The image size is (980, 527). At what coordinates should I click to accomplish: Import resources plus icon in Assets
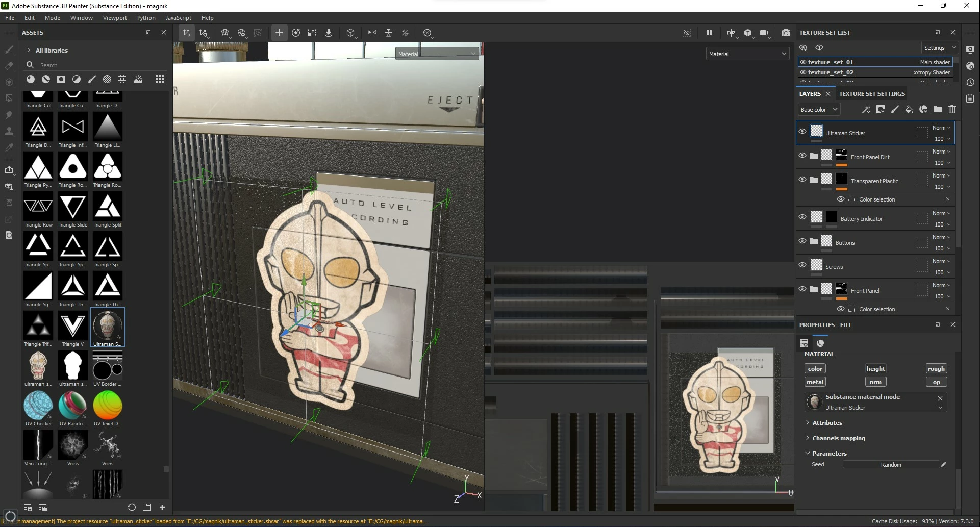tap(162, 507)
